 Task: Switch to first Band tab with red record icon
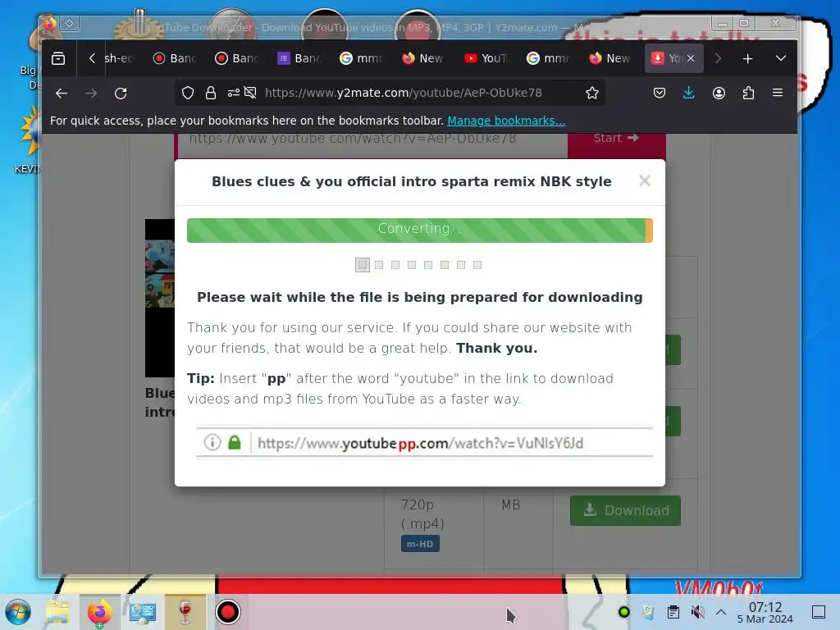tap(175, 58)
